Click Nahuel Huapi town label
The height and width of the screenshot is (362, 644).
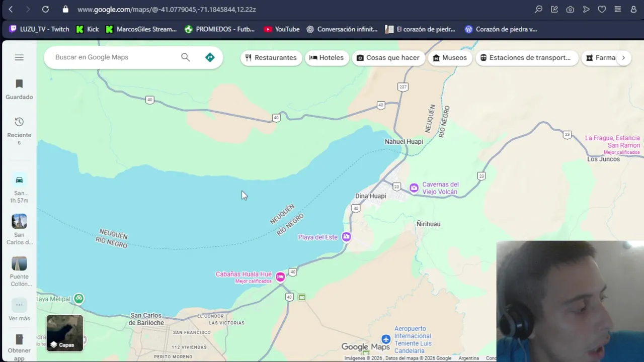[x=404, y=142]
